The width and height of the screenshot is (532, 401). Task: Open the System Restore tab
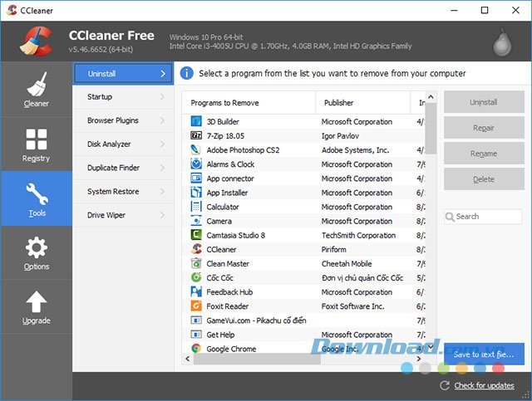coord(124,192)
